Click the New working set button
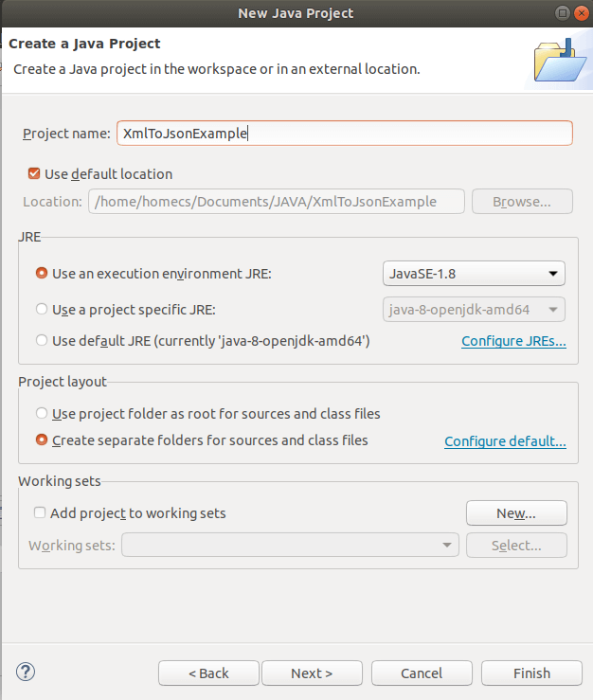The height and width of the screenshot is (700, 593). point(516,513)
